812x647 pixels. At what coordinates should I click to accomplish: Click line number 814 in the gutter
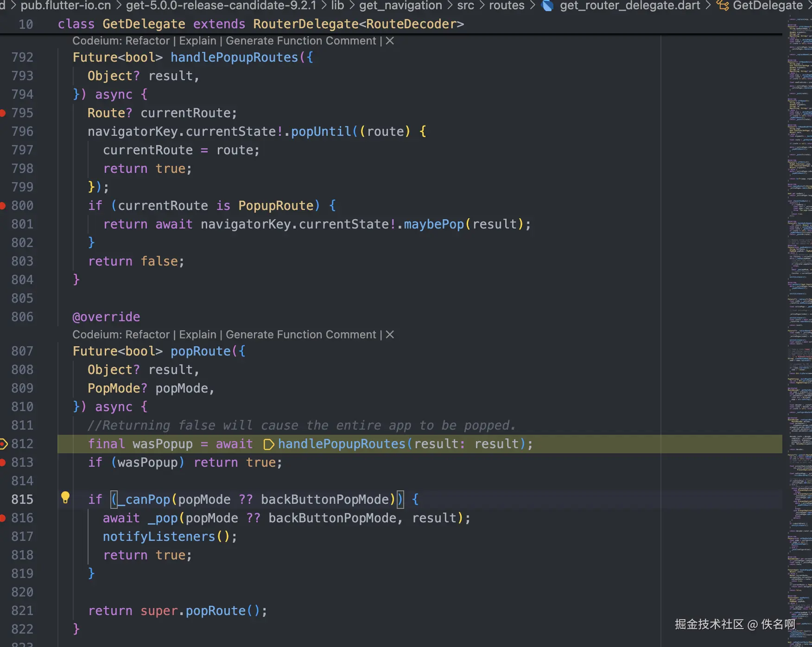point(22,481)
